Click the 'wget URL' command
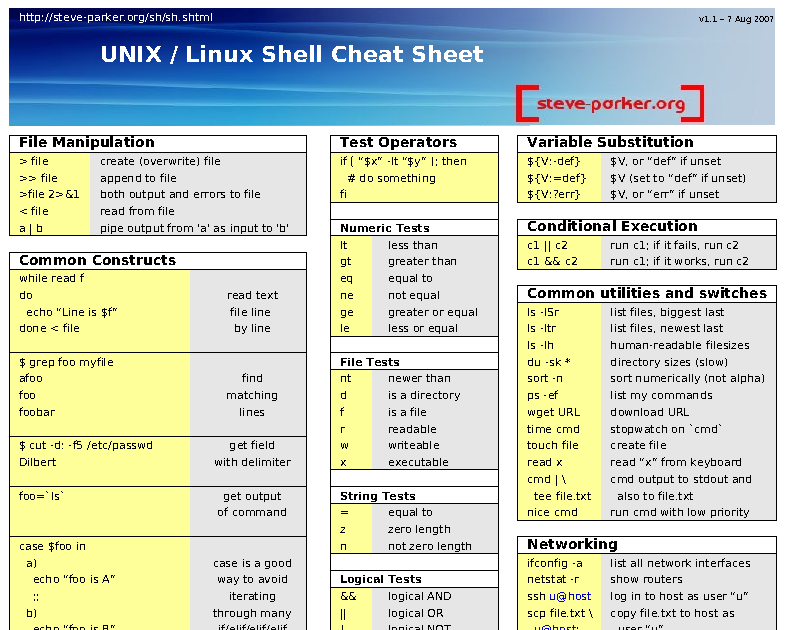The width and height of the screenshot is (788, 630). 553,412
